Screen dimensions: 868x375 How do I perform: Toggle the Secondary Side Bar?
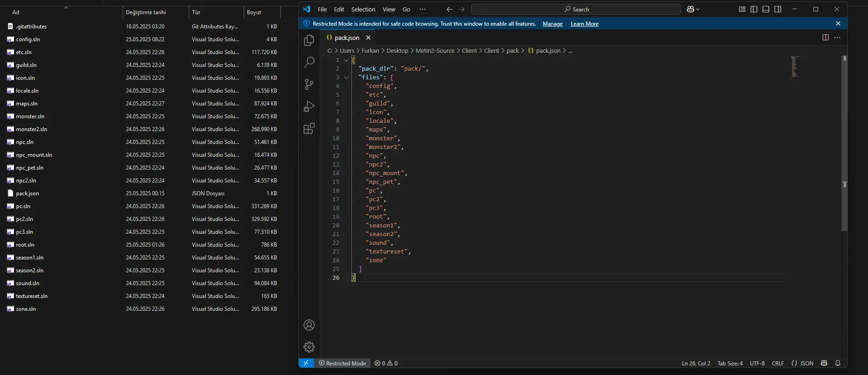[778, 9]
